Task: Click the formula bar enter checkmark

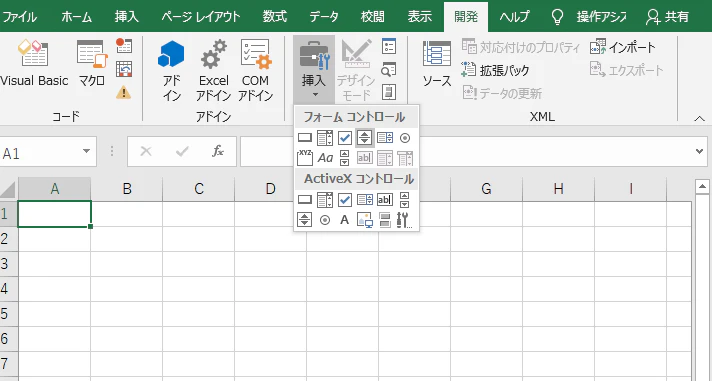Action: coord(182,152)
